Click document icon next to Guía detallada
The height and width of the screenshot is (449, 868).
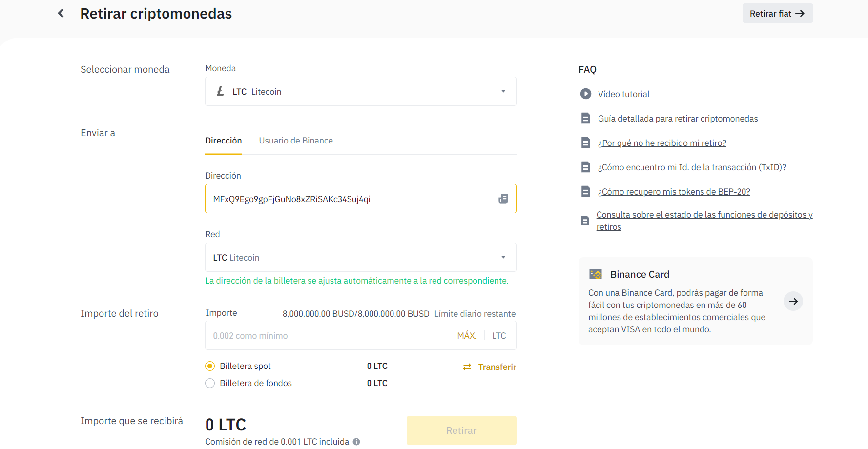(586, 118)
